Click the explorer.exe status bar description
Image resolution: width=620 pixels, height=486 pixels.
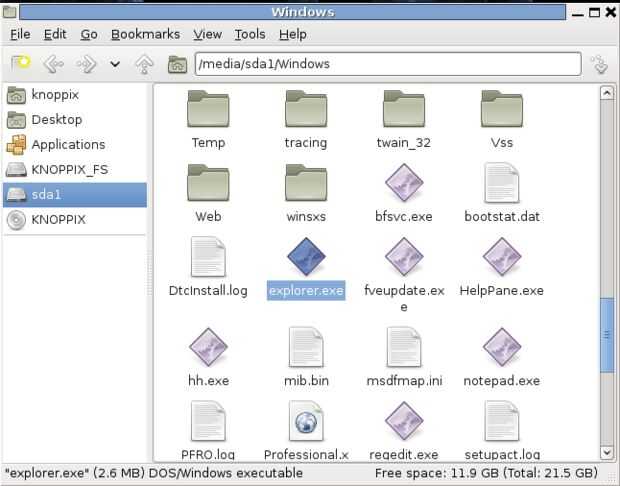click(154, 473)
